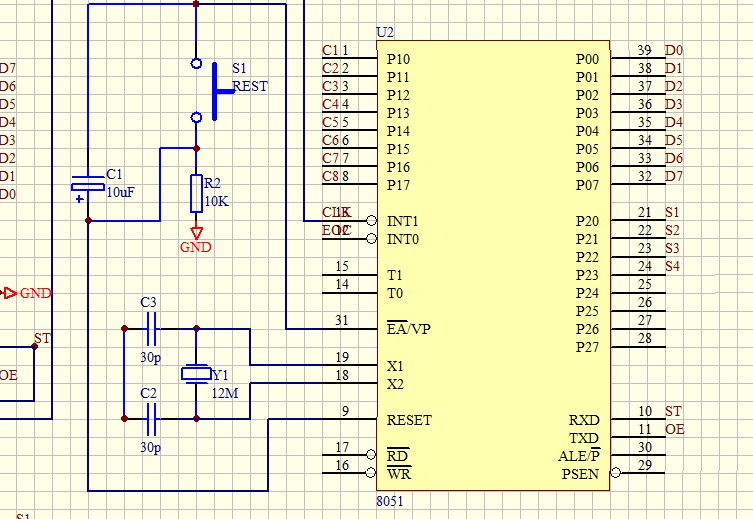Click the R2 10K resistor symbol
This screenshot has height=519, width=753.
point(196,193)
